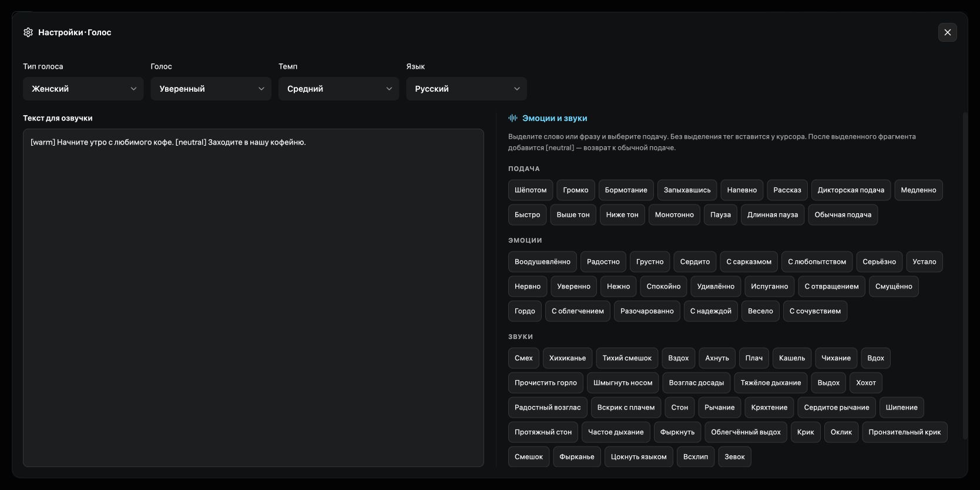
Task: Add the Цокнуть языком sound
Action: (x=639, y=457)
